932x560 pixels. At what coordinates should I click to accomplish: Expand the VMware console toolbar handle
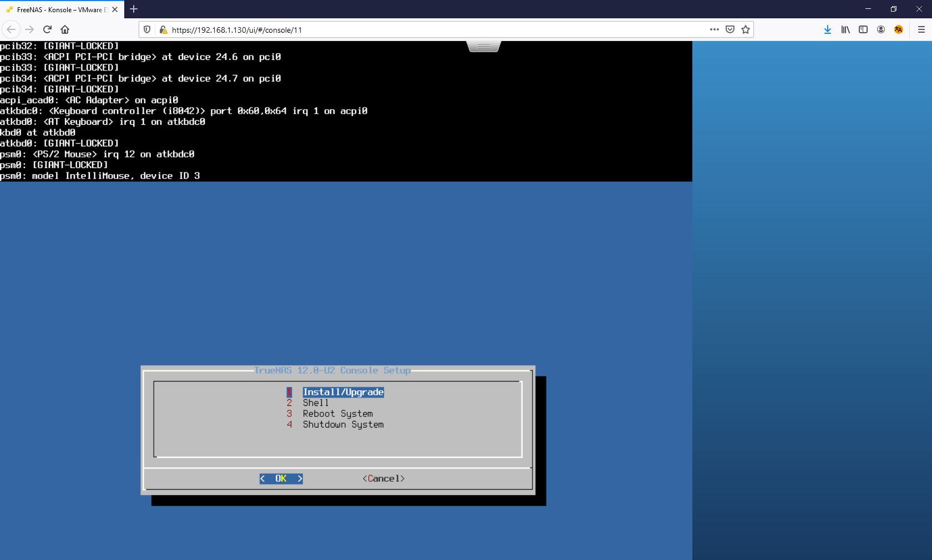pos(484,47)
